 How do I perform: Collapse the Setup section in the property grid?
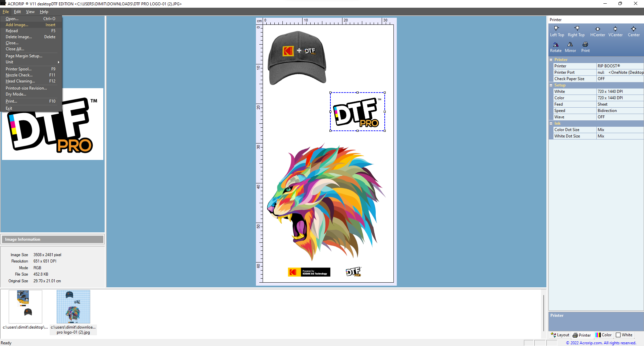click(551, 85)
